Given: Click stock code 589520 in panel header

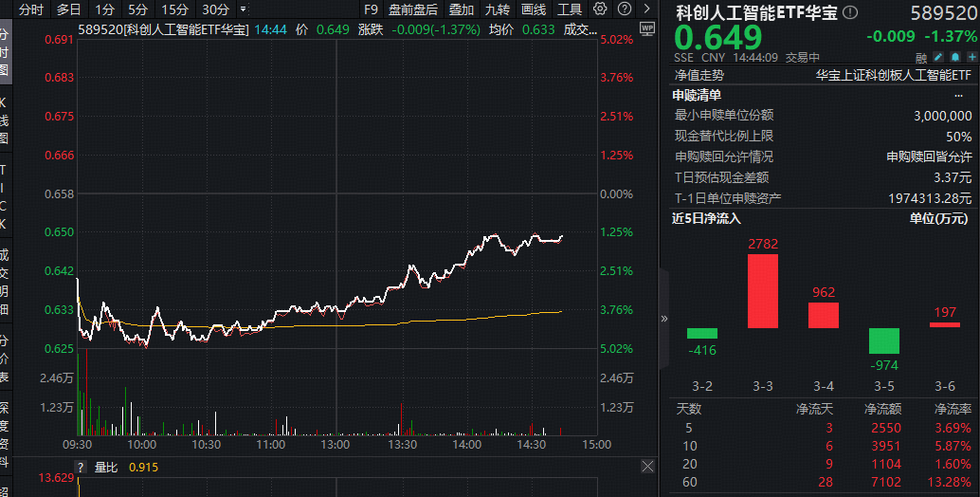Looking at the screenshot, I should pos(943,12).
